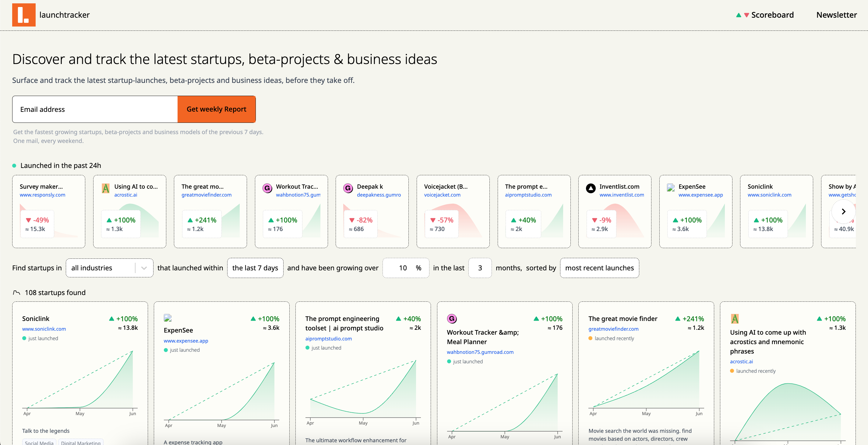Viewport: 868px width, 445px height.
Task: Open the all industries dropdown
Action: coord(109,268)
